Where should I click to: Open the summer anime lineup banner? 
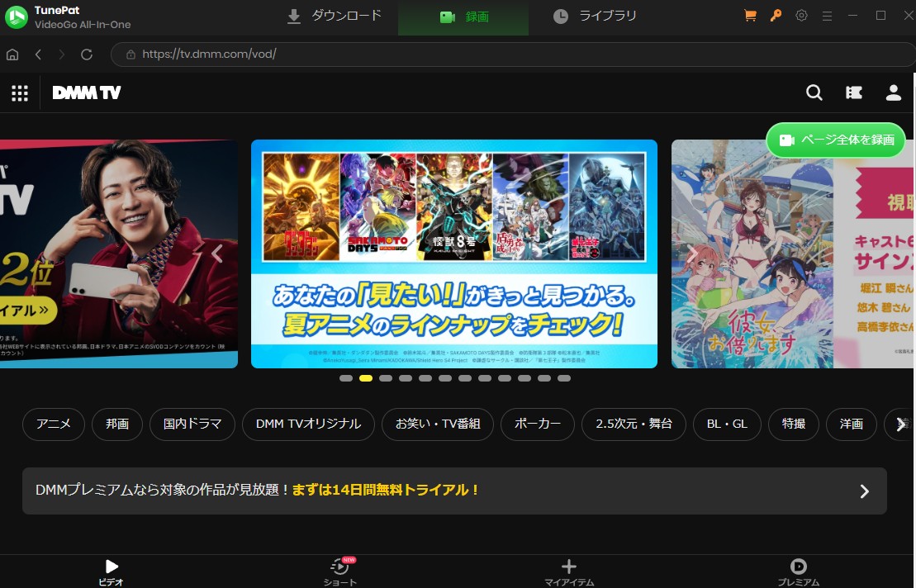point(454,254)
